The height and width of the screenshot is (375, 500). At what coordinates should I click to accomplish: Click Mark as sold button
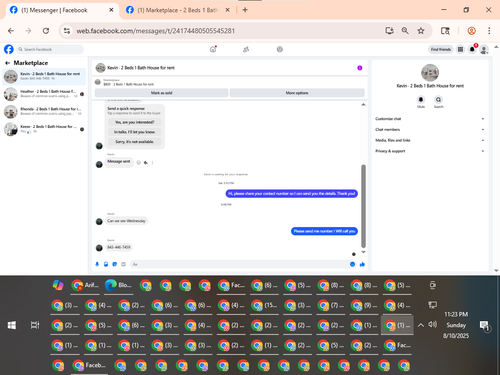(x=161, y=93)
